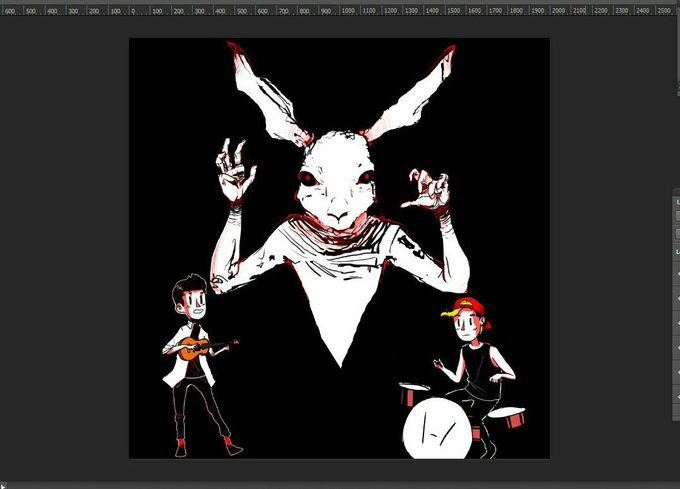
Task: Click the artwork canvas with the rabbit figure
Action: (x=339, y=248)
